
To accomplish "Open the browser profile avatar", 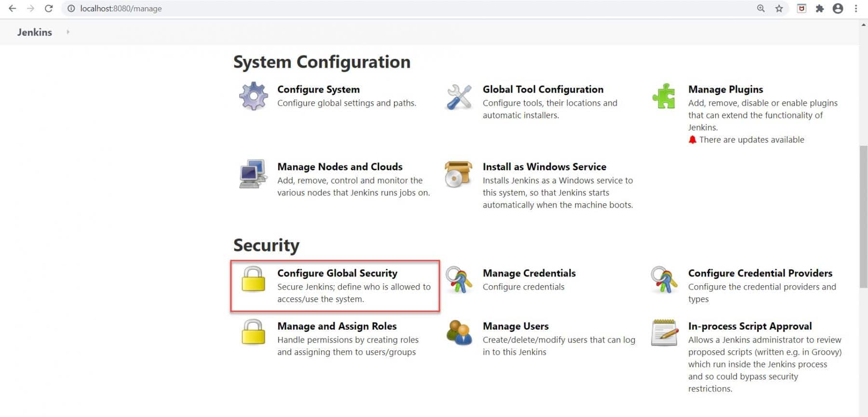I will (838, 8).
